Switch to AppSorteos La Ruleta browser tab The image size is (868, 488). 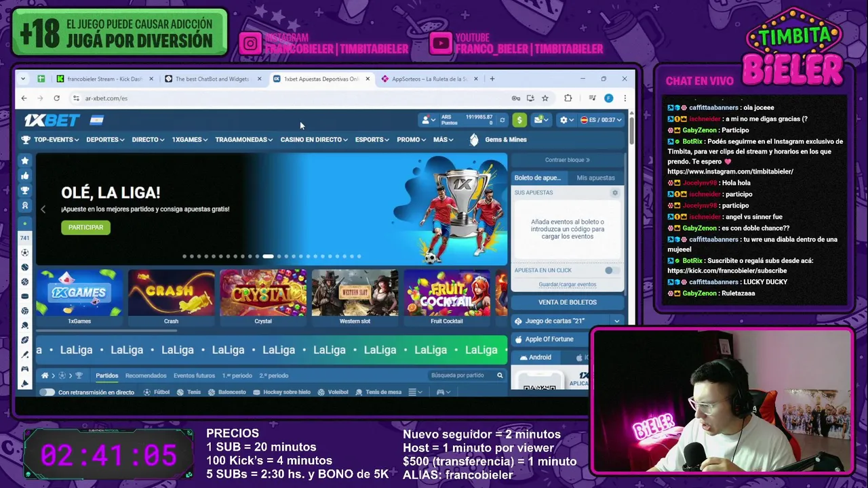coord(430,79)
